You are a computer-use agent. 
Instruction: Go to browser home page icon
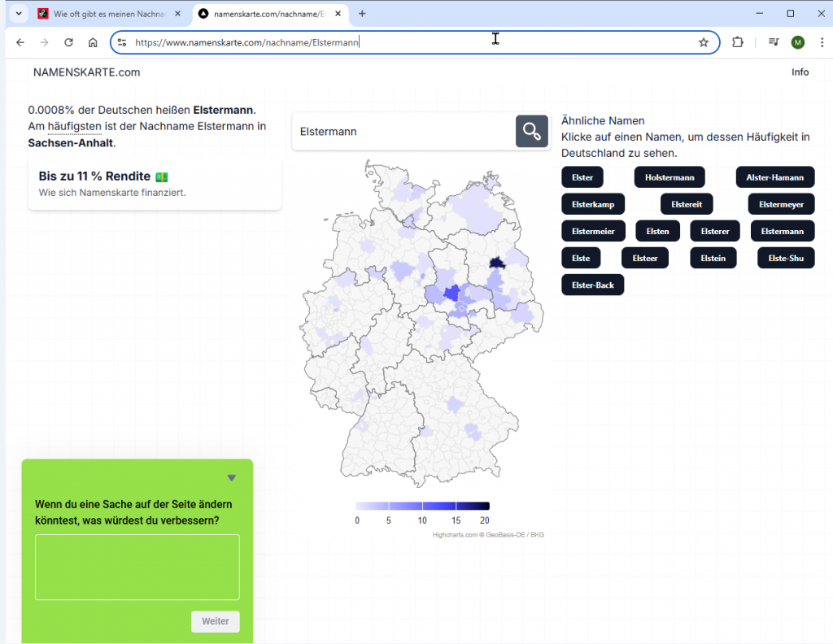click(94, 43)
